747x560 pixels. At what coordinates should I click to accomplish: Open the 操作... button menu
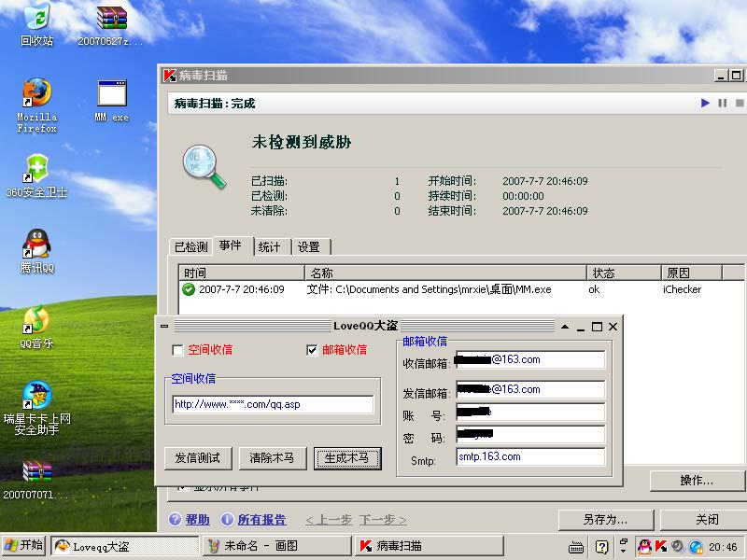click(x=697, y=481)
